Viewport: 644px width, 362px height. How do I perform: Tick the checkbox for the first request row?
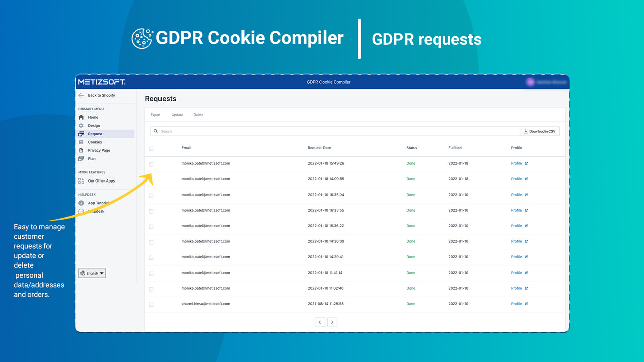(151, 164)
